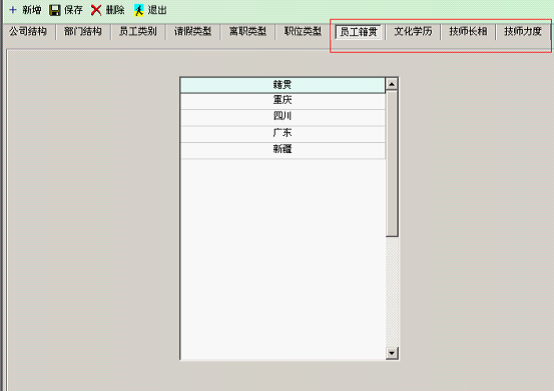
Task: Open the 公司结构 tab
Action: (28, 31)
